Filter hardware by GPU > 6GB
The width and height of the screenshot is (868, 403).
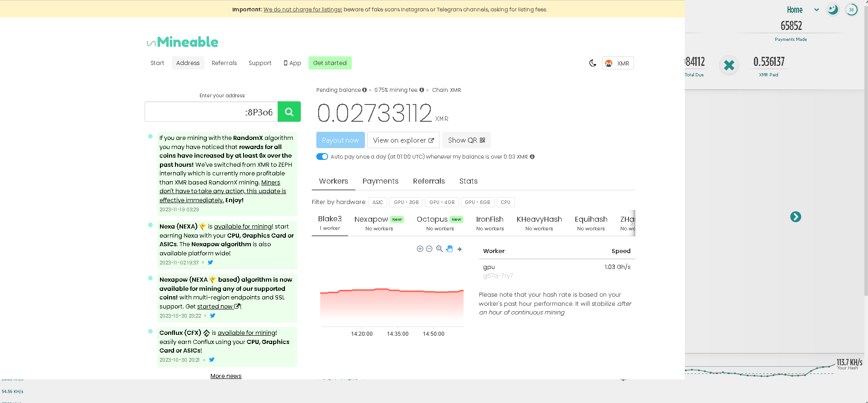pyautogui.click(x=478, y=202)
